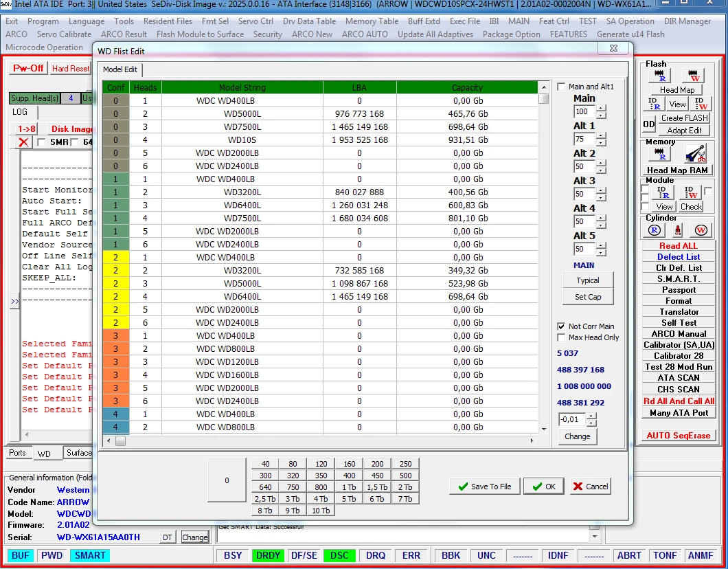Click the Defect List button
Screen dimensions: 728x569
coord(679,257)
